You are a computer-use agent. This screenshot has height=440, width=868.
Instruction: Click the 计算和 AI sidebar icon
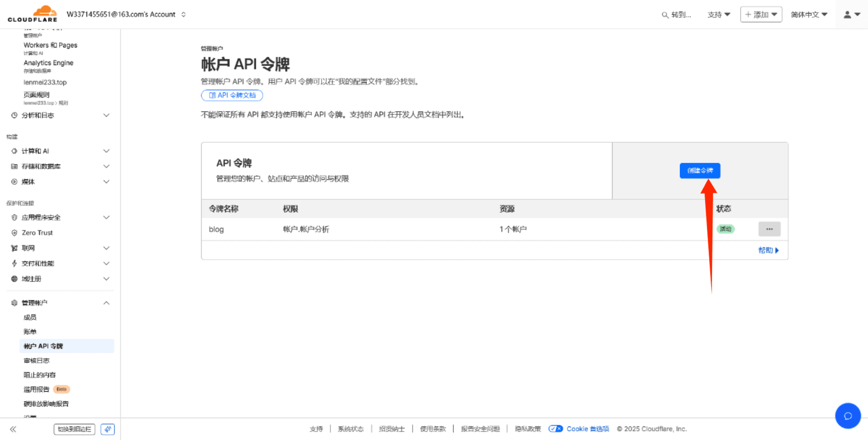pos(14,151)
